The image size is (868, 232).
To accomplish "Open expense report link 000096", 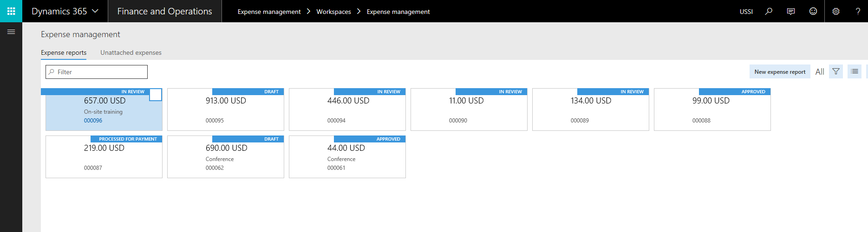I will pyautogui.click(x=93, y=121).
